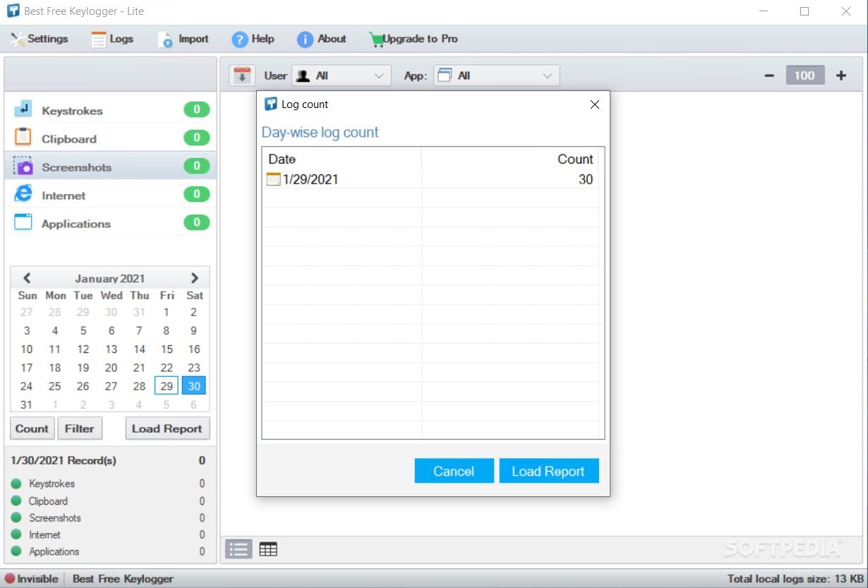Open the Logs menu item

[112, 39]
